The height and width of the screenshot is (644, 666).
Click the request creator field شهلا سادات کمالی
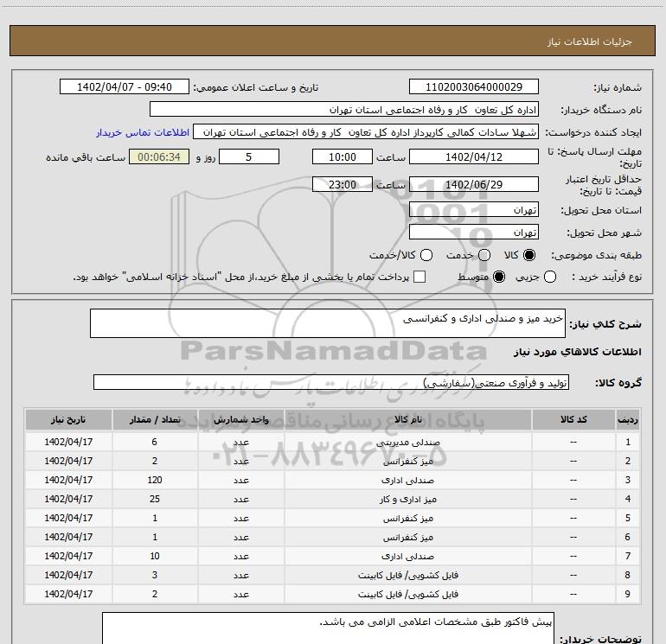366,132
